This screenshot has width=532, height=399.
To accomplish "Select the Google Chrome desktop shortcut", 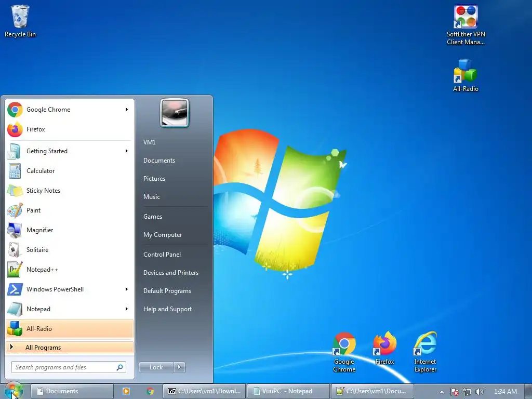I will click(344, 352).
